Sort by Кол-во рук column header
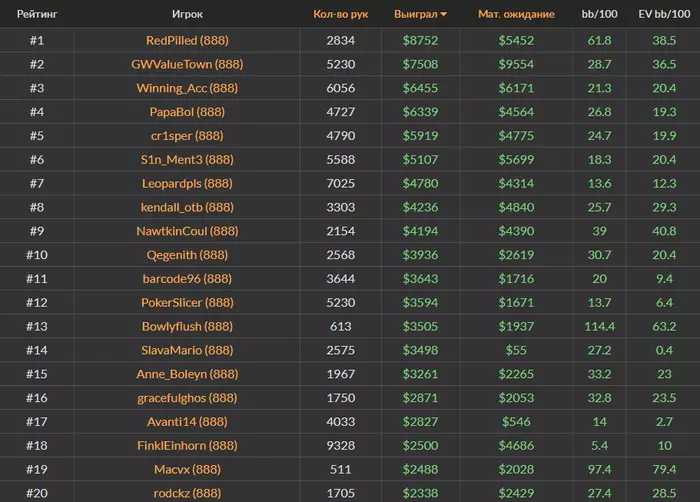The height and width of the screenshot is (502, 700). [x=340, y=15]
